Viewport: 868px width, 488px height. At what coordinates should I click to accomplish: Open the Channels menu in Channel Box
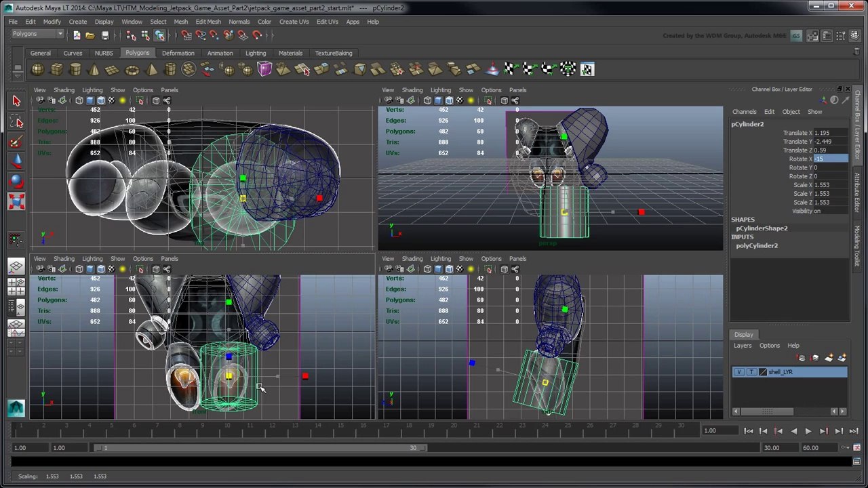[x=744, y=112]
